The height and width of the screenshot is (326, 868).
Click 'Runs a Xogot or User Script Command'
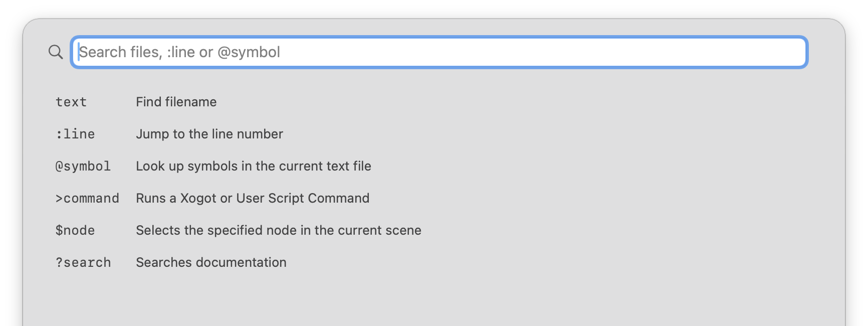coord(253,198)
